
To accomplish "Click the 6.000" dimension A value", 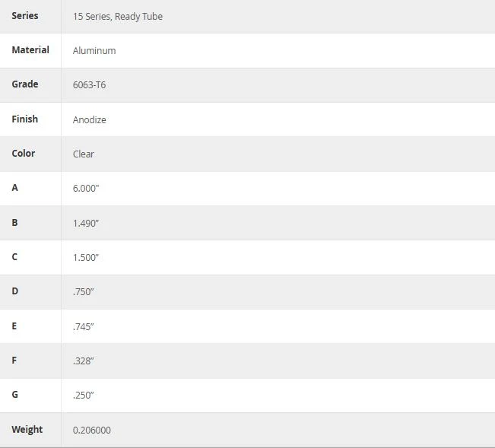I will pos(86,188).
